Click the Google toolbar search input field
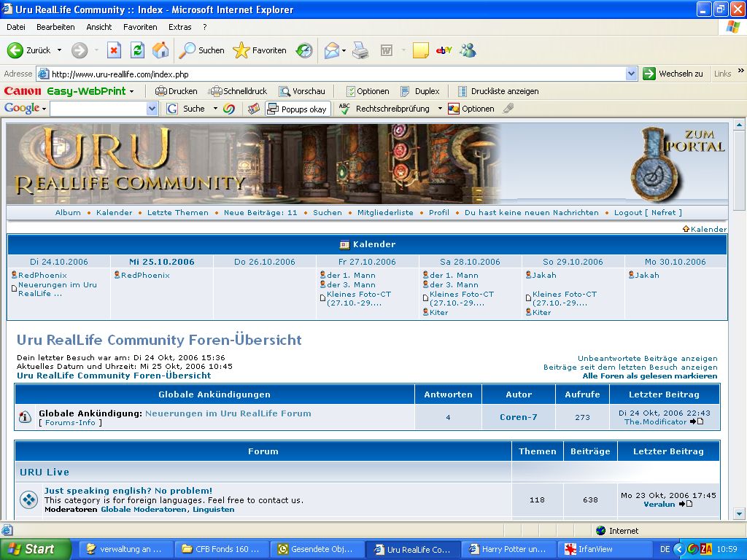The image size is (747, 560). click(x=98, y=109)
